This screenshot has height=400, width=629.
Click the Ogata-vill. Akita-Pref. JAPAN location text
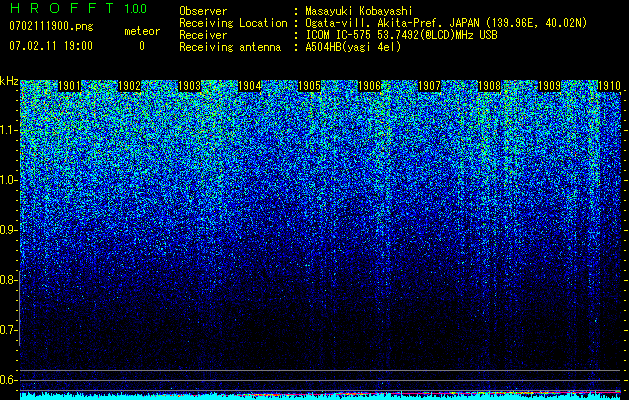pyautogui.click(x=446, y=23)
